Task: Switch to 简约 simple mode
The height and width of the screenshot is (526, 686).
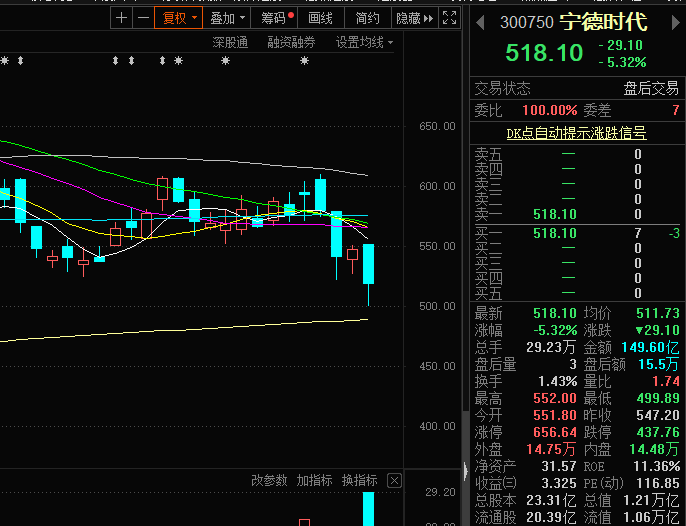Action: (x=367, y=18)
